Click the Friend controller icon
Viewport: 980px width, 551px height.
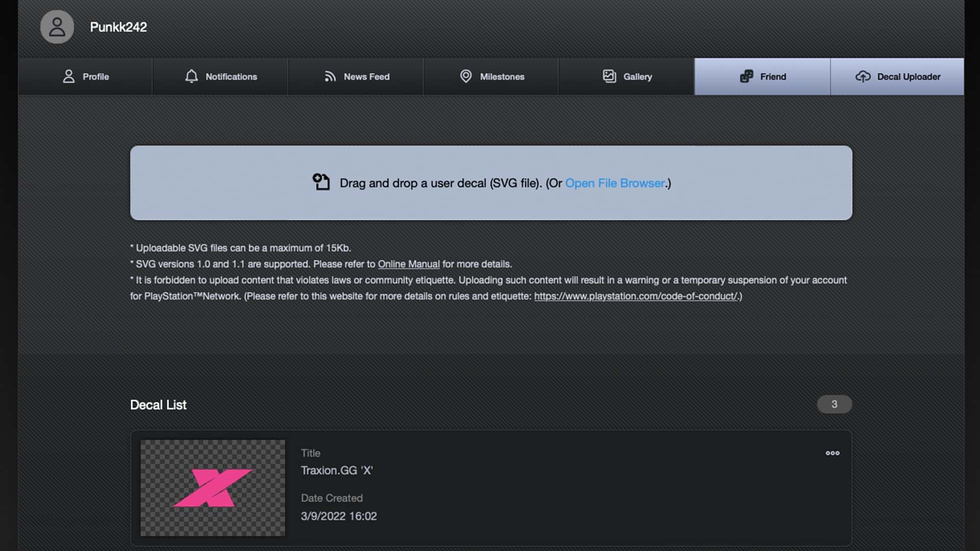746,77
